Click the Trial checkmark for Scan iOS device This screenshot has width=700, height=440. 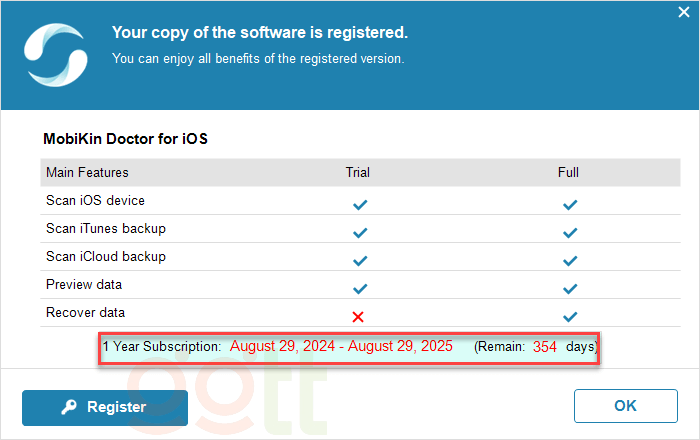coord(360,204)
